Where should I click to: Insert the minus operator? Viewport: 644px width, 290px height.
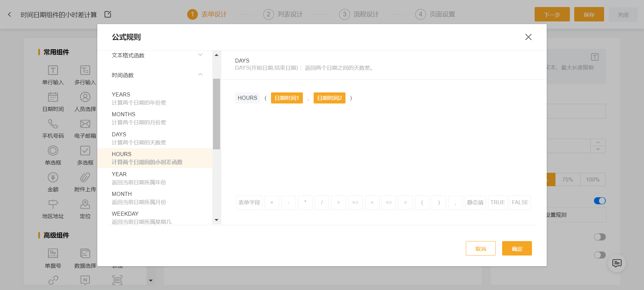(288, 203)
